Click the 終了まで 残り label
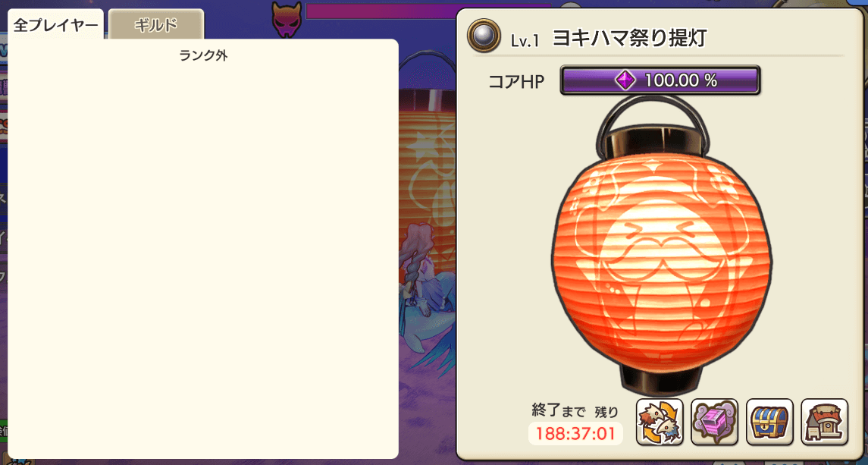 coord(575,411)
